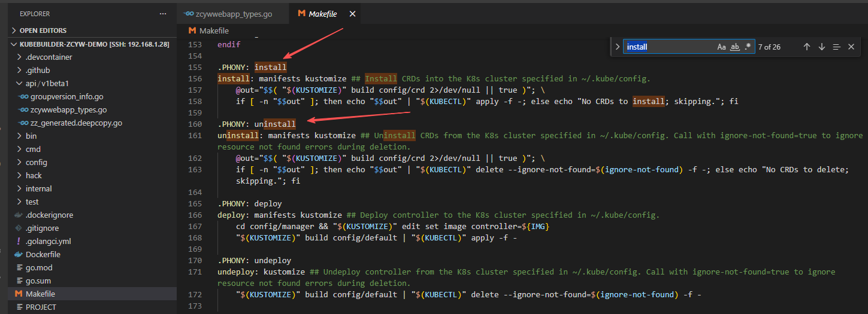Close the Makefile editor tab
The height and width of the screenshot is (314, 868).
(352, 14)
